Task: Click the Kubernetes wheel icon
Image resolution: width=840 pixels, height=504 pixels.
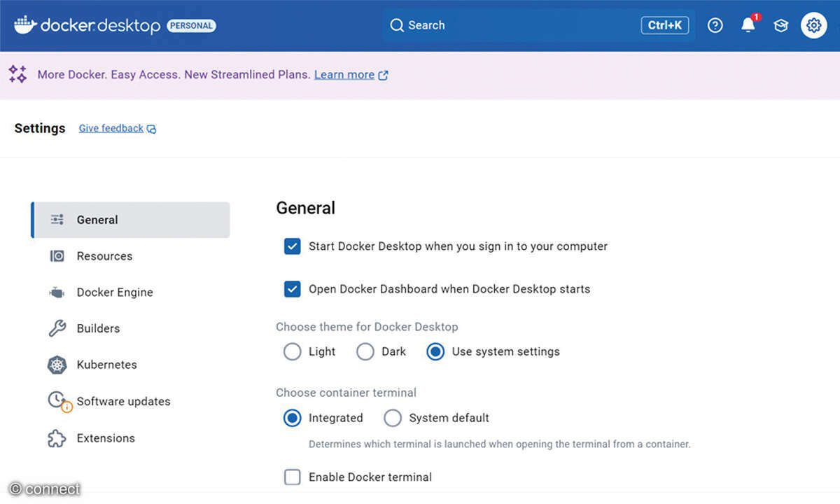Action: coord(57,365)
